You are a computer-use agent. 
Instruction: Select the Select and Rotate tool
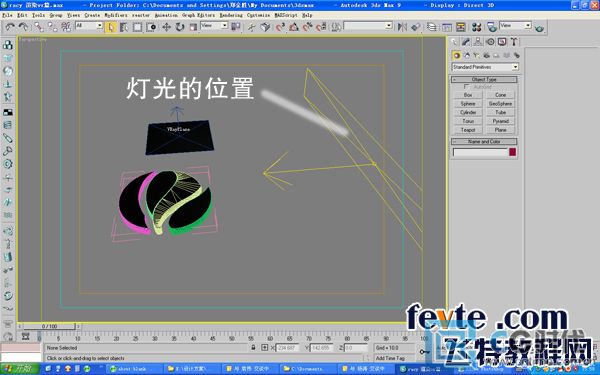pyautogui.click(x=180, y=27)
